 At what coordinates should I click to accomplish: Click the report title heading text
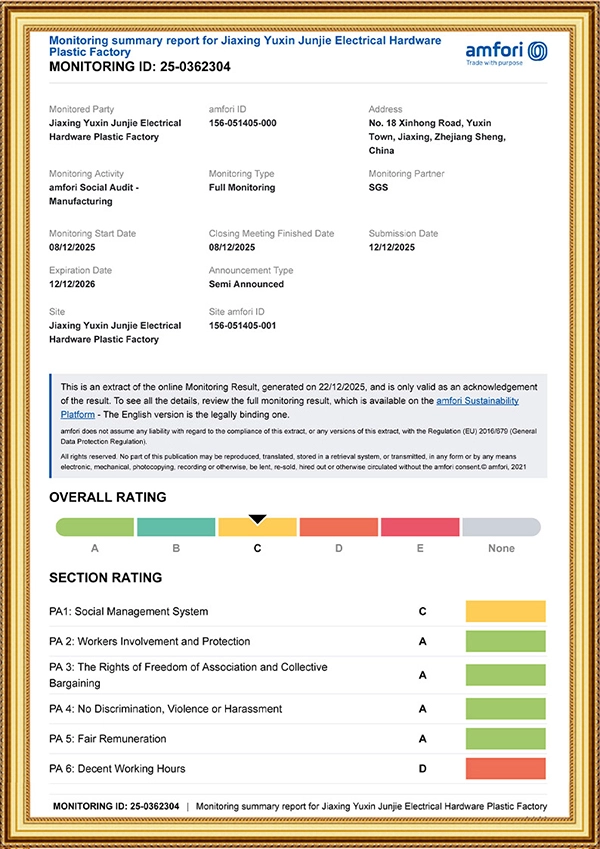pos(245,46)
